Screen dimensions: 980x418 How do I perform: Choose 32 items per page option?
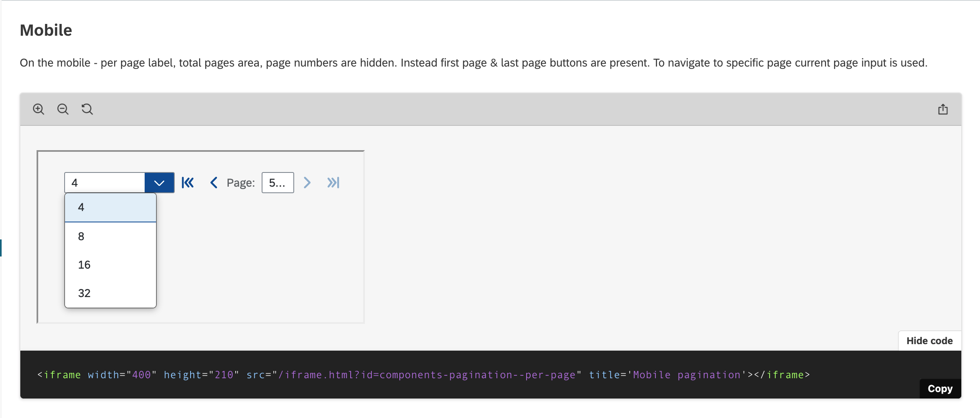(111, 293)
